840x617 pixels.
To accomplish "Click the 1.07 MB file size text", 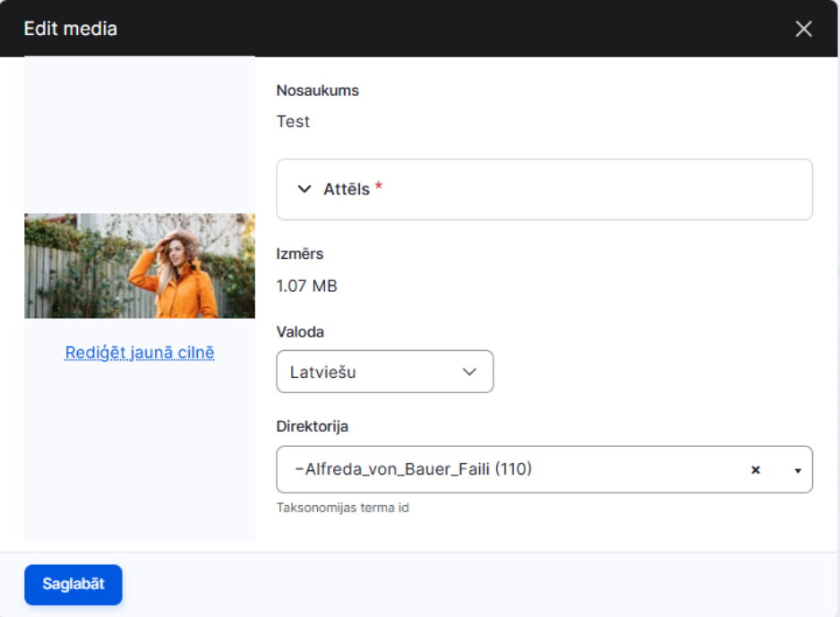I will tap(307, 286).
